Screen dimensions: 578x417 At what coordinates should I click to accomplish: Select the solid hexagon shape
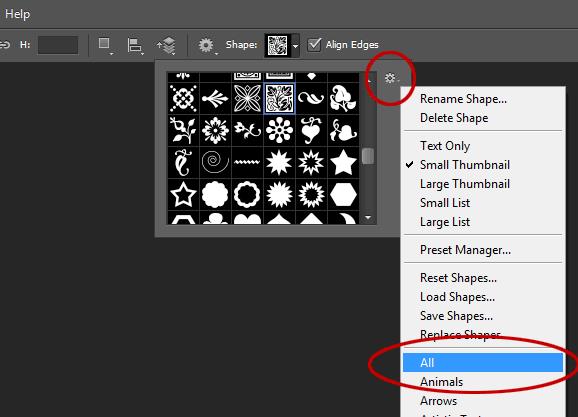(343, 194)
